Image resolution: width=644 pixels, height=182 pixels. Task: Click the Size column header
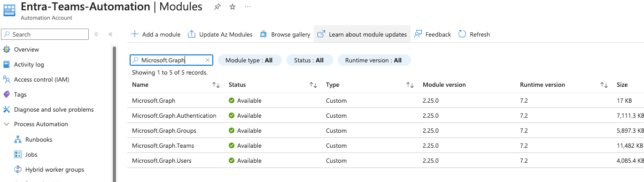[x=622, y=85]
